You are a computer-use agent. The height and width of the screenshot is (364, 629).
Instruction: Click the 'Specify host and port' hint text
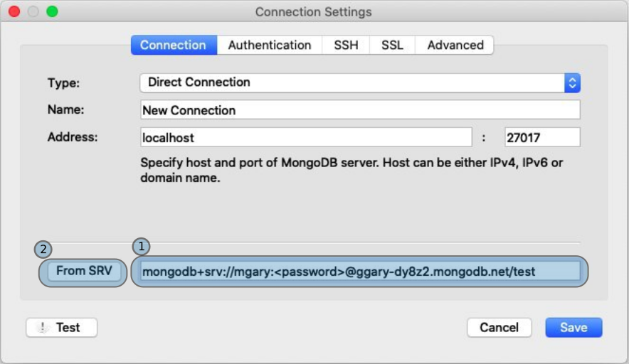[351, 170]
